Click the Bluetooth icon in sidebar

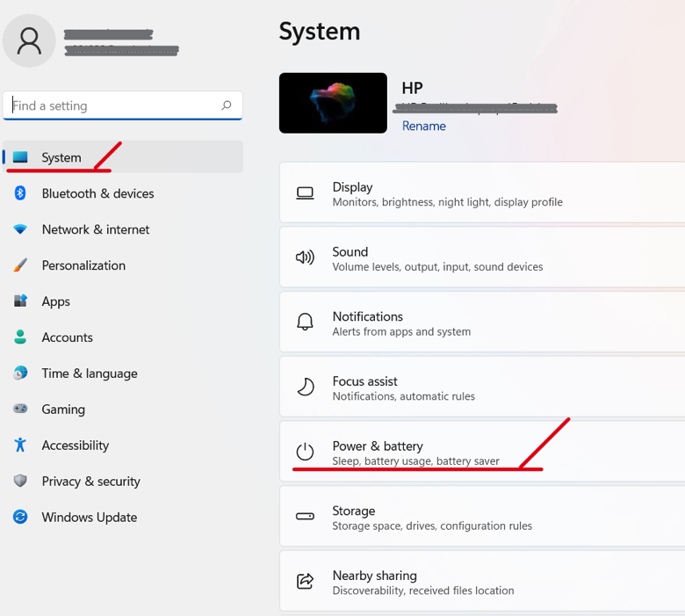click(x=20, y=192)
